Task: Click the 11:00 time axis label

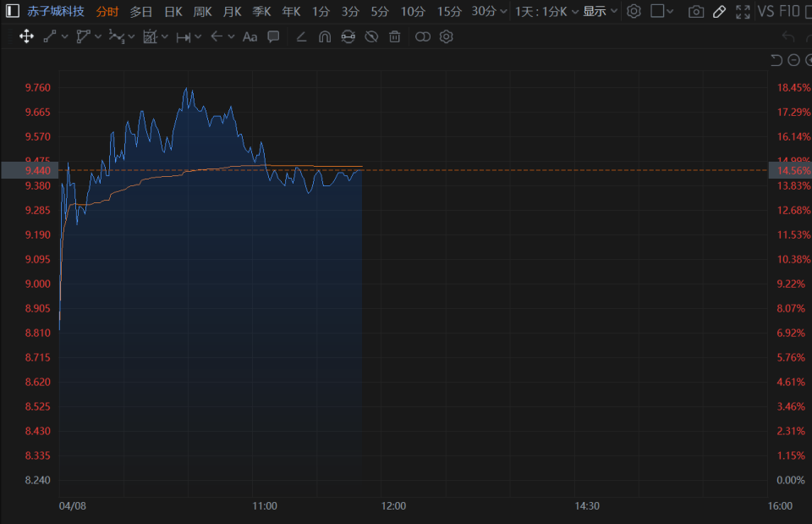Action: coord(265,506)
